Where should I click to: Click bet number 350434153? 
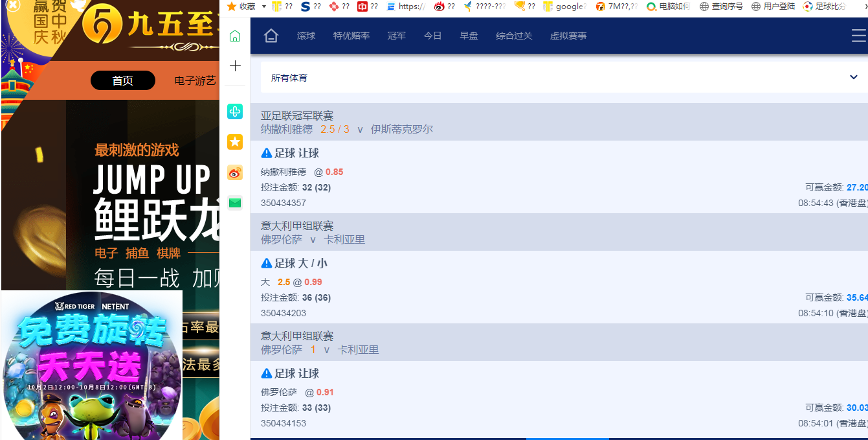(x=284, y=423)
